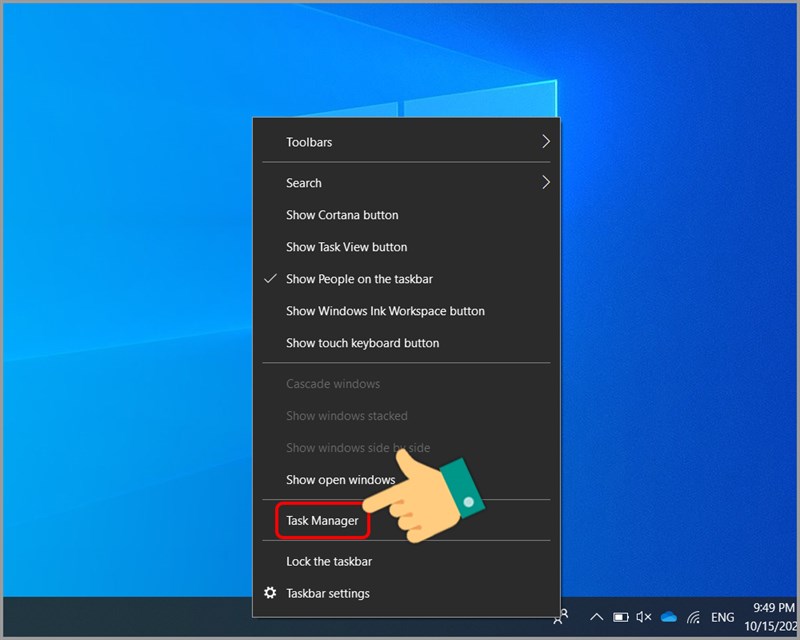Toggle Show Windows Ink Workspace button
Screen dimensions: 800x640
pyautogui.click(x=385, y=311)
